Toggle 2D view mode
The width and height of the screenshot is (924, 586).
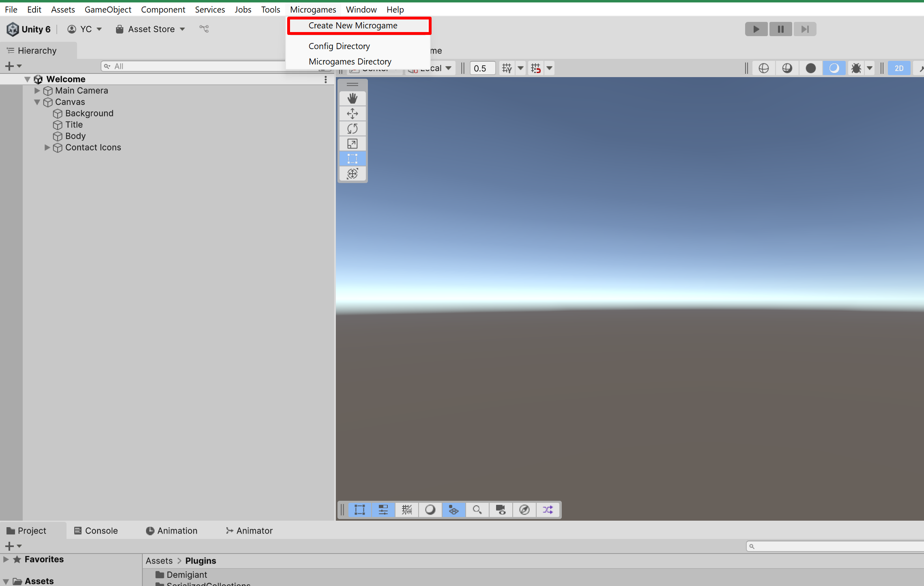tap(899, 68)
